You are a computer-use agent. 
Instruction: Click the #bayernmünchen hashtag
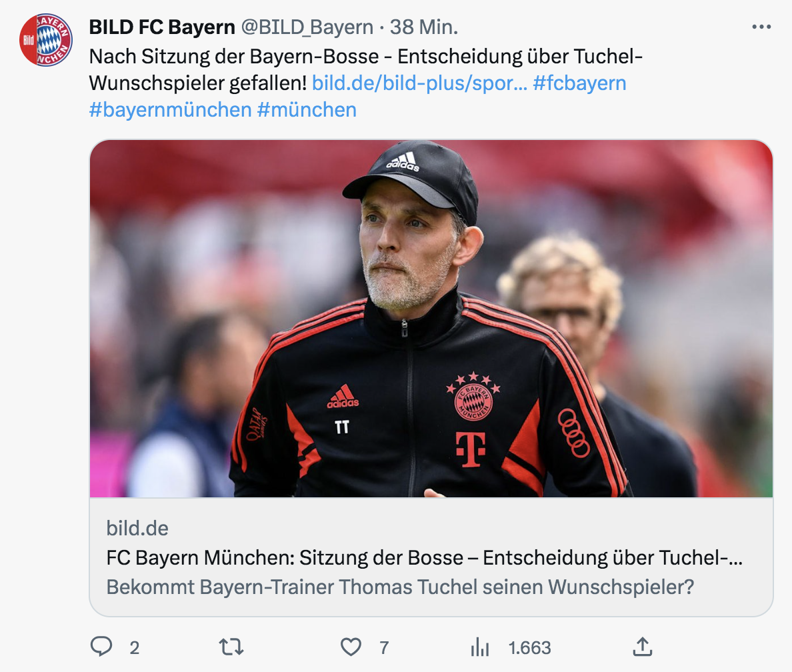tap(170, 109)
